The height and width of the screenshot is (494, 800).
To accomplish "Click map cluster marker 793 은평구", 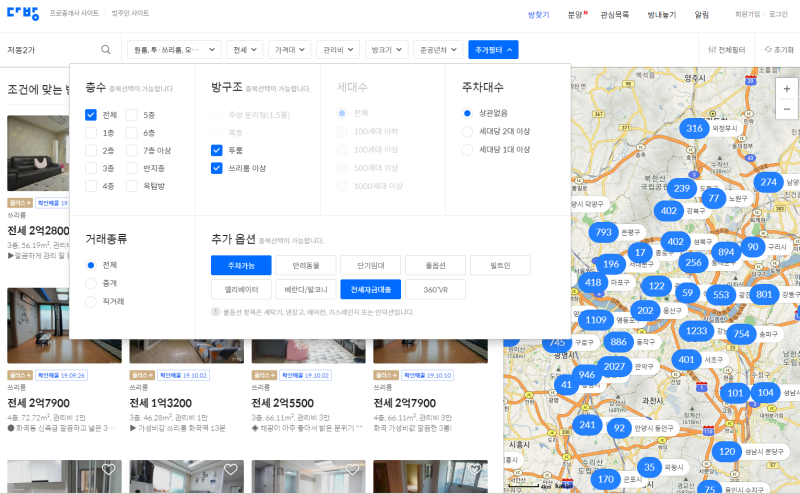I will (603, 232).
